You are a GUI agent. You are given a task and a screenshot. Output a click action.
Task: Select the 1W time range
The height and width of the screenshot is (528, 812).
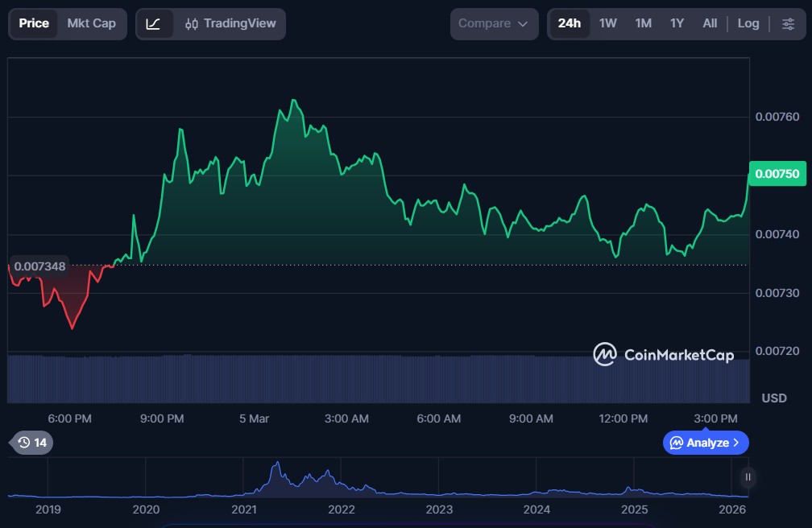click(608, 24)
